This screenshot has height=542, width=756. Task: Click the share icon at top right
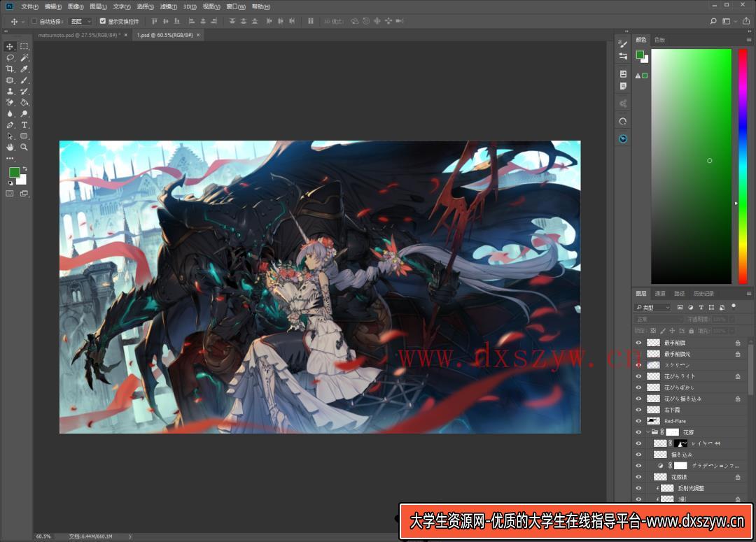pyautogui.click(x=746, y=21)
